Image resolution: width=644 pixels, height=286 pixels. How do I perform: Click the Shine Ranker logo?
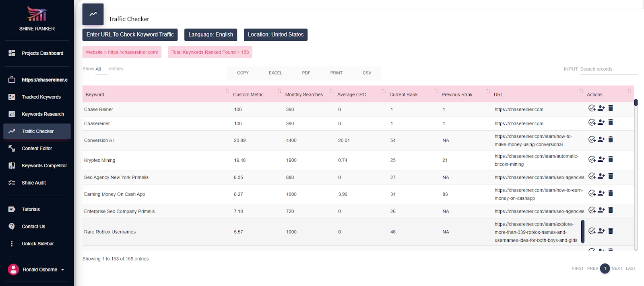coord(37,14)
